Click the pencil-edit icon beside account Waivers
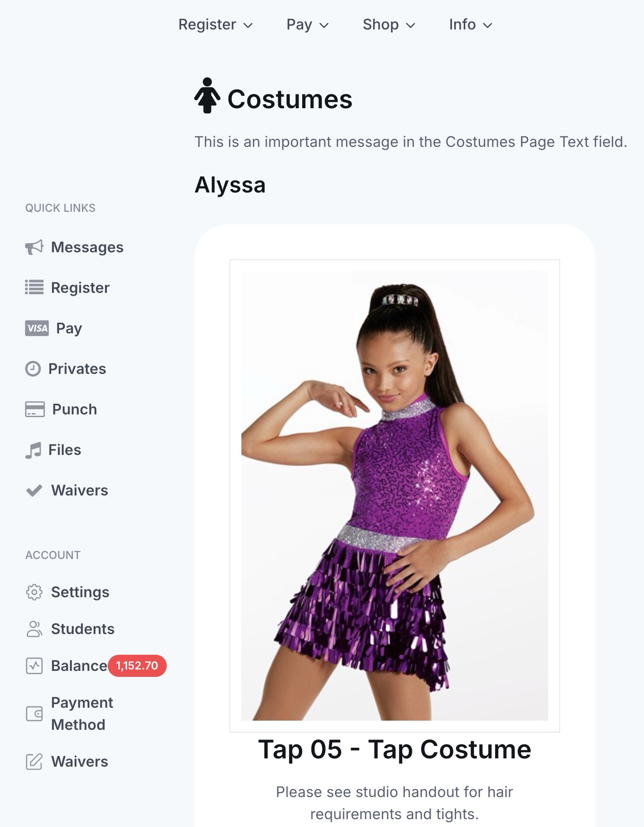This screenshot has width=644, height=827. coord(34,762)
